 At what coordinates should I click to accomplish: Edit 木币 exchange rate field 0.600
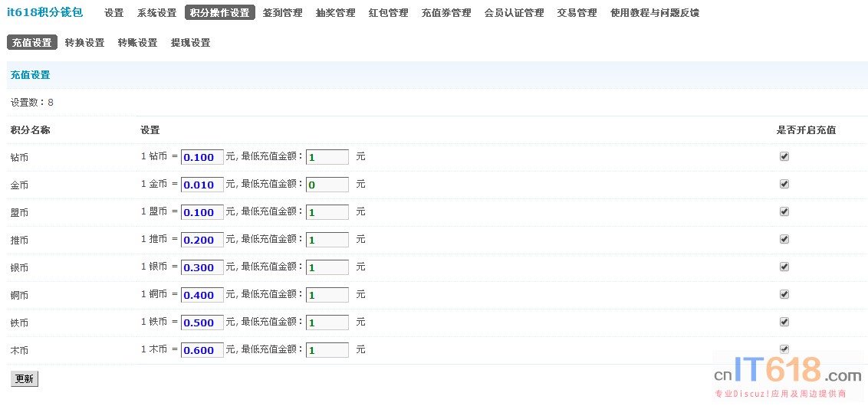[x=202, y=350]
